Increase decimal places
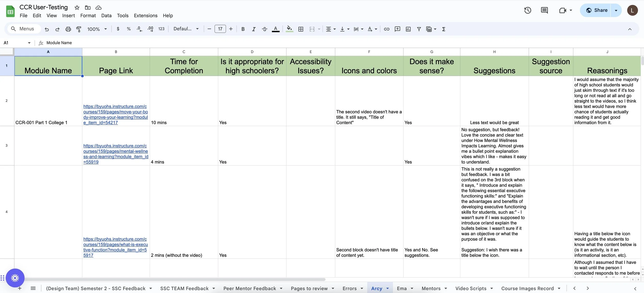The height and width of the screenshot is (293, 644). (150, 29)
